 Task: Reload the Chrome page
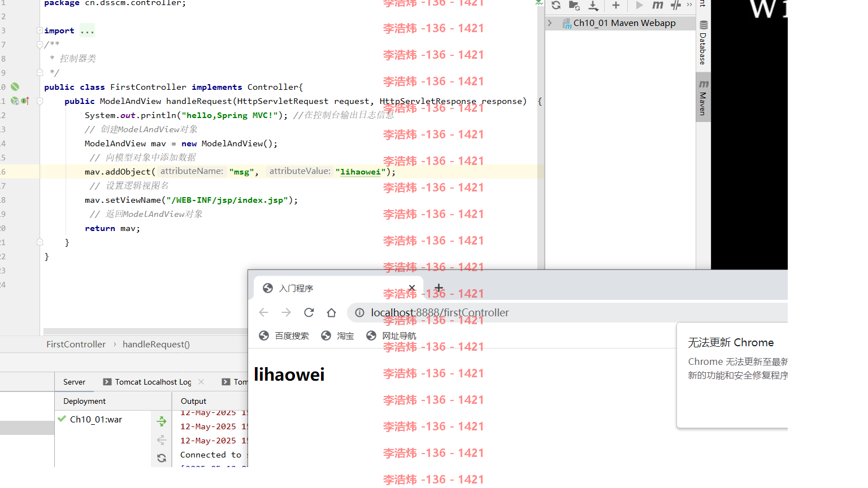pos(309,312)
